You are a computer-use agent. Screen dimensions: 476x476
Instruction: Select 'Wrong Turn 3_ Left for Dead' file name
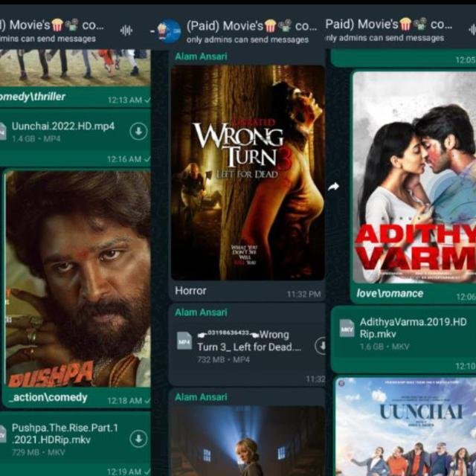(249, 341)
